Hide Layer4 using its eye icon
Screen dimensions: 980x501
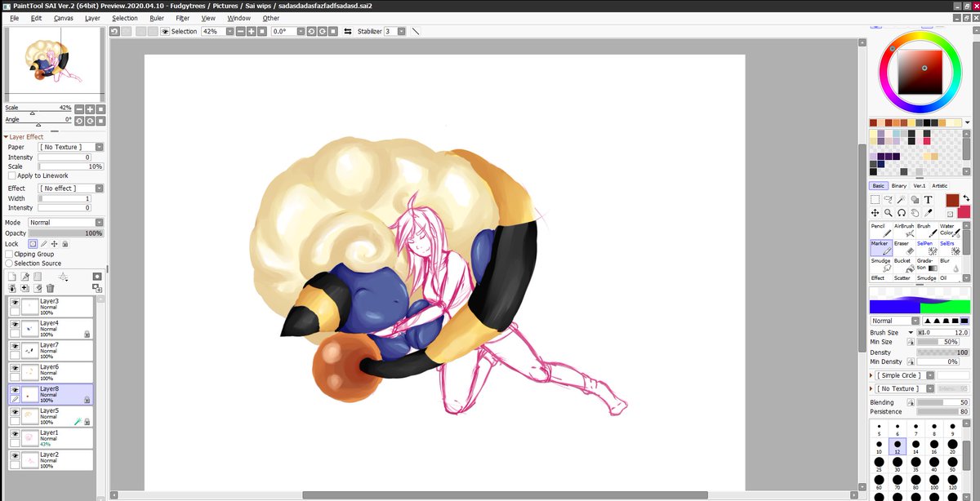(x=15, y=324)
